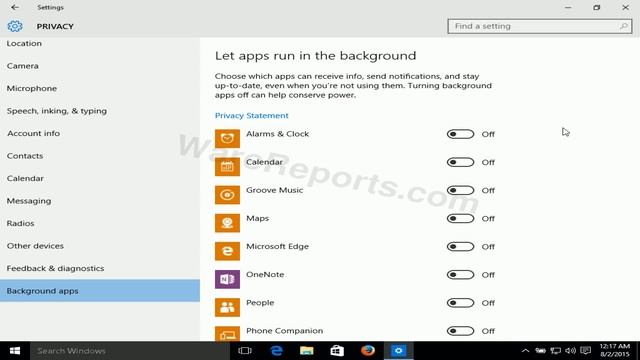
Task: Select Speech, inking, & typing
Action: click(x=100, y=111)
